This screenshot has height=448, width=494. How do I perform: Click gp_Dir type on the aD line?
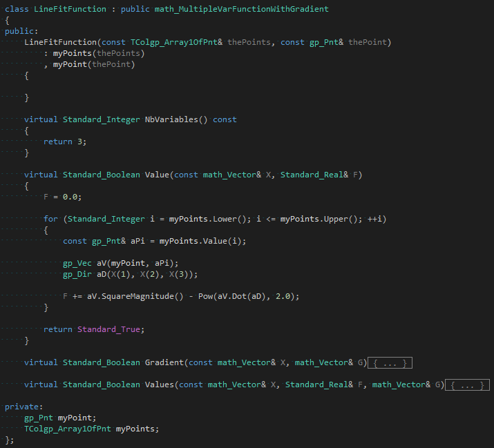pos(77,274)
